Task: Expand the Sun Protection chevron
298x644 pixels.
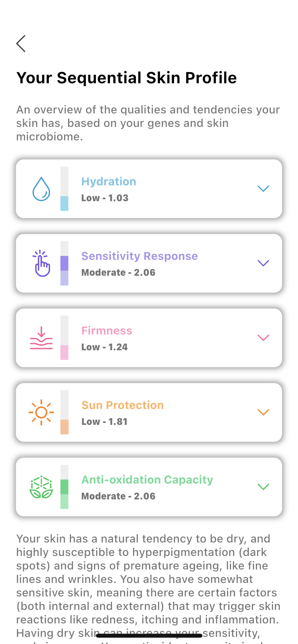Action: 263,412
